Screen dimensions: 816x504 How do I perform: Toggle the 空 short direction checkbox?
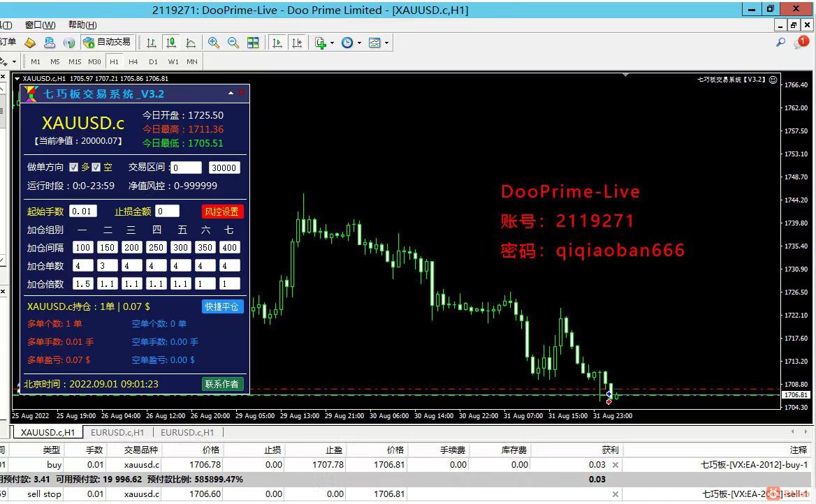click(96, 167)
